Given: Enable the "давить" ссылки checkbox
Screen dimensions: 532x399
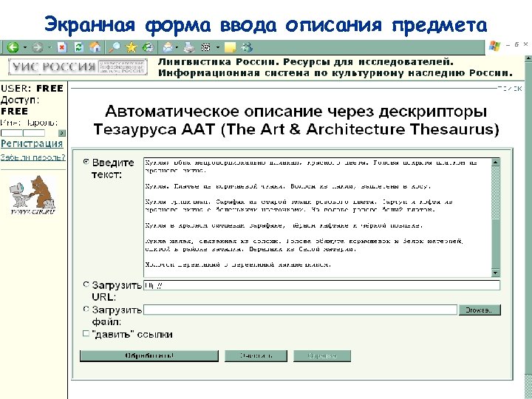Looking at the screenshot, I should coord(86,333).
